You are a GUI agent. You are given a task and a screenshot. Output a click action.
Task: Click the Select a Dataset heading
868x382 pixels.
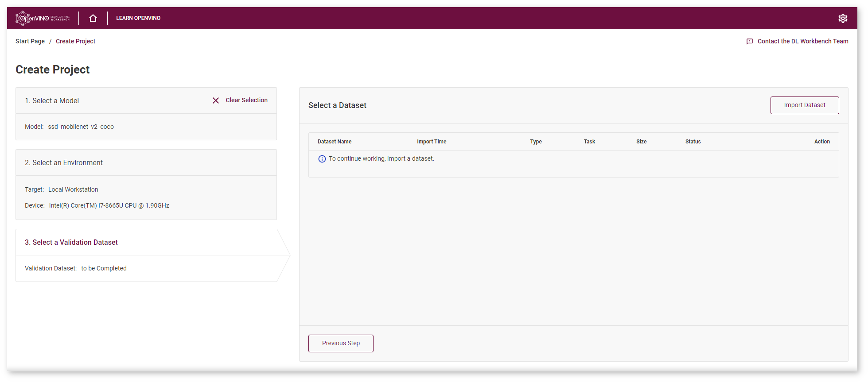tap(337, 105)
